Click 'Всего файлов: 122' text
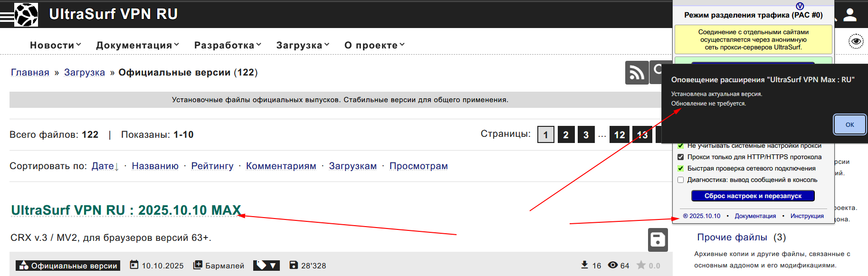The width and height of the screenshot is (868, 276). [54, 134]
